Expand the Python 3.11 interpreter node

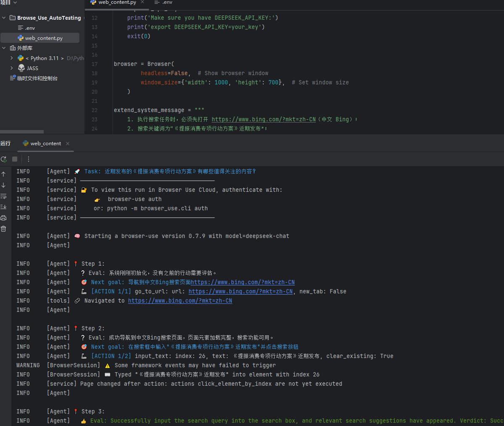[x=11, y=58]
